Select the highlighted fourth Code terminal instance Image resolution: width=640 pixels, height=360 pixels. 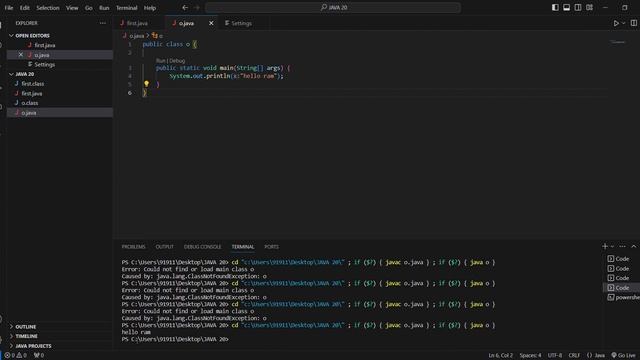pos(621,288)
